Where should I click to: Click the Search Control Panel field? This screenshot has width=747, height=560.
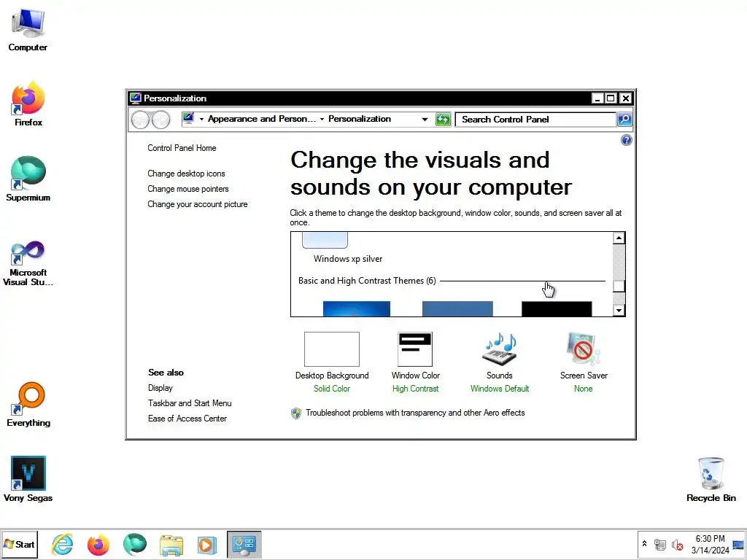(535, 119)
